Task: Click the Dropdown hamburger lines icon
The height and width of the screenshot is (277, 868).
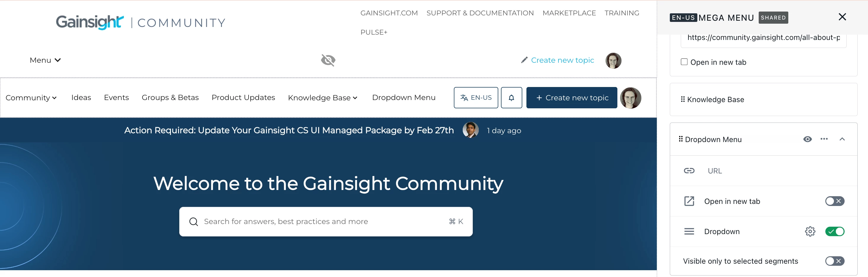Action: coord(689,231)
